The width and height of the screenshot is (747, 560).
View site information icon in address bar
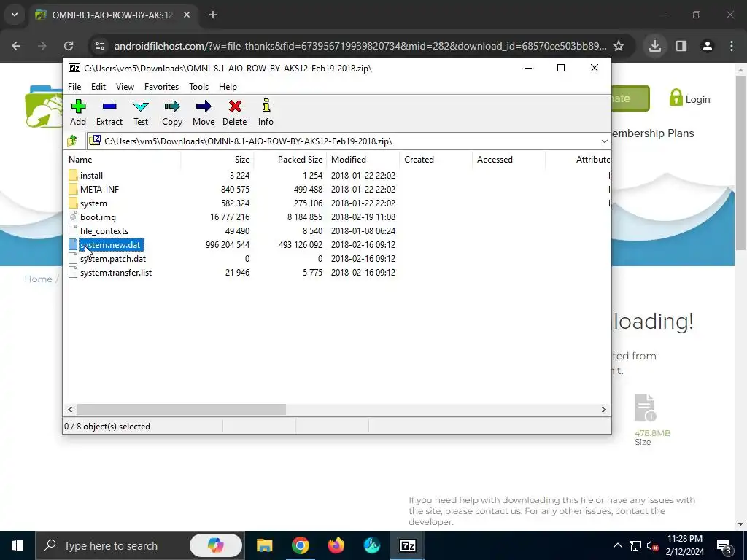click(100, 46)
